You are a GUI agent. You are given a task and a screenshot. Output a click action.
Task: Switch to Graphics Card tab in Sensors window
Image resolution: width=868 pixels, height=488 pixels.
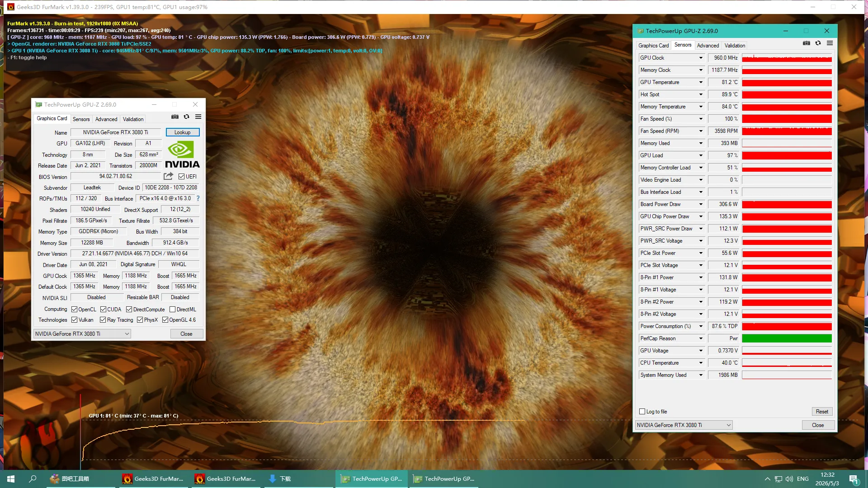pyautogui.click(x=653, y=46)
